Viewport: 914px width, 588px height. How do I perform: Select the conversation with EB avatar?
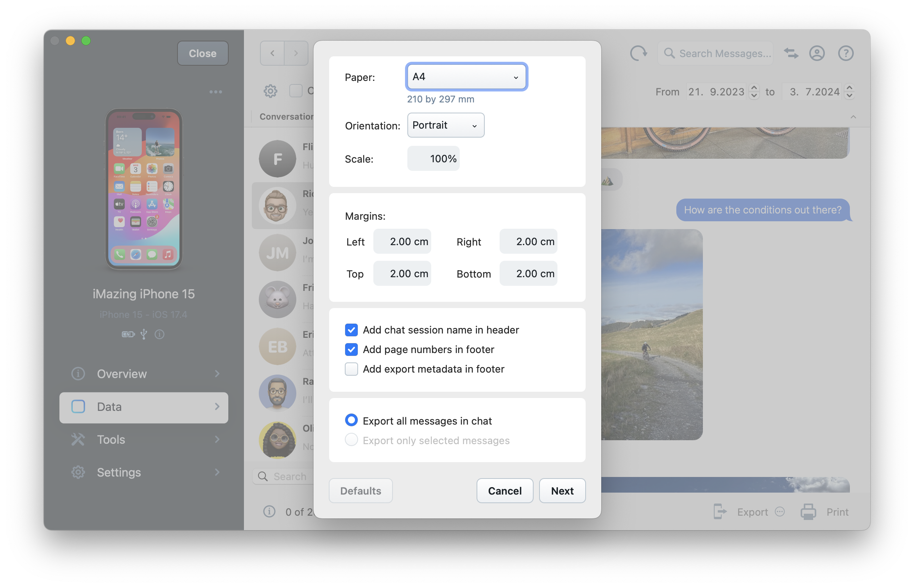tap(277, 346)
